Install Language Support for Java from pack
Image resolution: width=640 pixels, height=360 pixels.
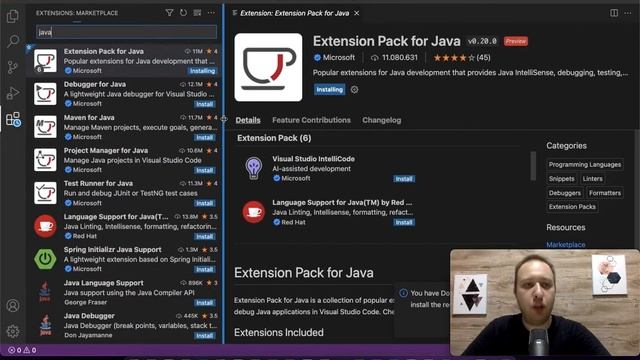click(x=404, y=222)
